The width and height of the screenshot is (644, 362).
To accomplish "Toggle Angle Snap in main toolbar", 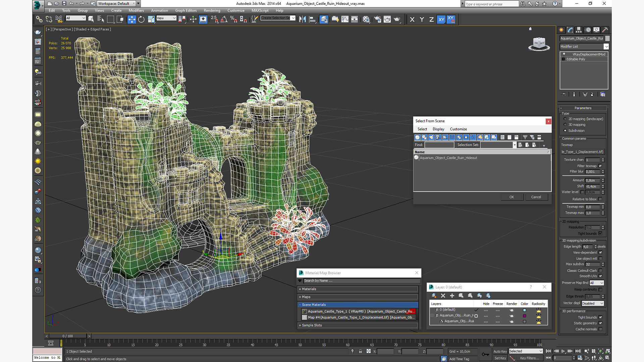I will [224, 19].
